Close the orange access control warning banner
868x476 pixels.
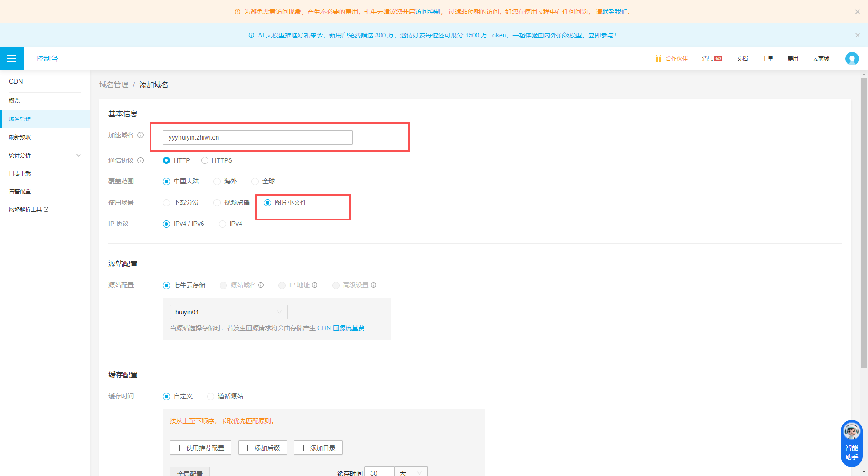click(857, 12)
